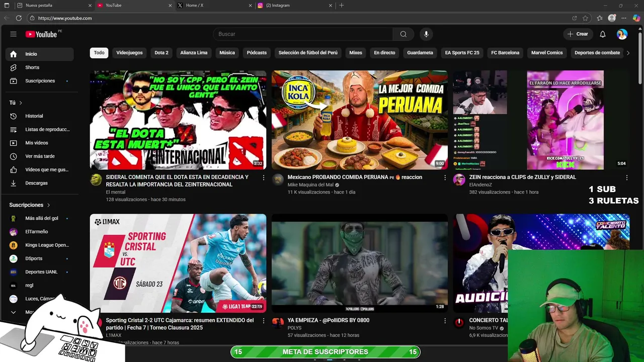Screen dimensions: 644x362
Task: Open Mike Maquina del Mal channel
Action: [x=310, y=185]
